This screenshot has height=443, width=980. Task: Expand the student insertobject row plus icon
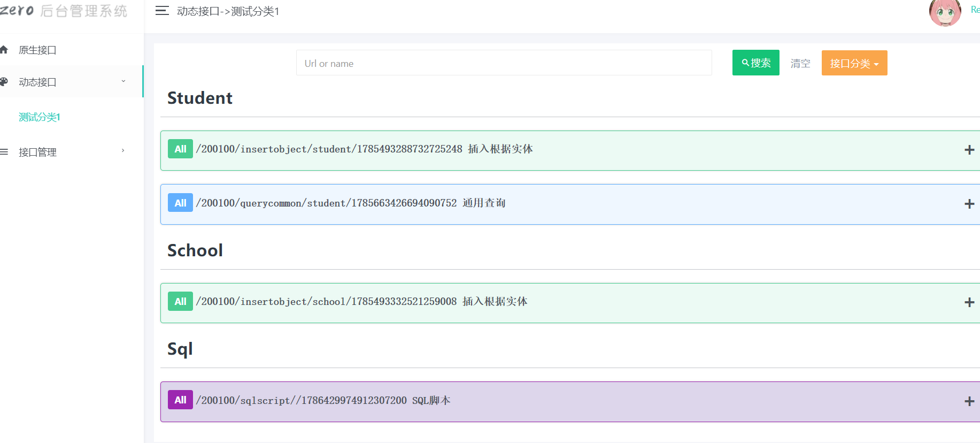969,150
